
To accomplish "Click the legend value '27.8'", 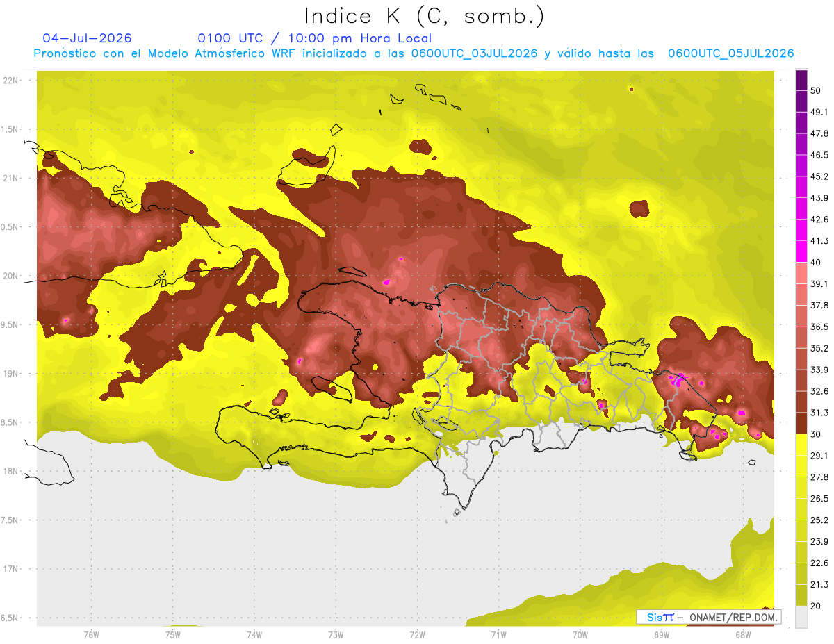I will click(x=819, y=477).
